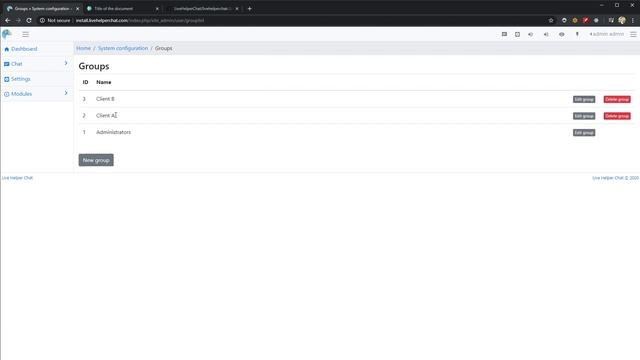Select the Administrators group name
The width and height of the screenshot is (640, 360).
click(113, 132)
